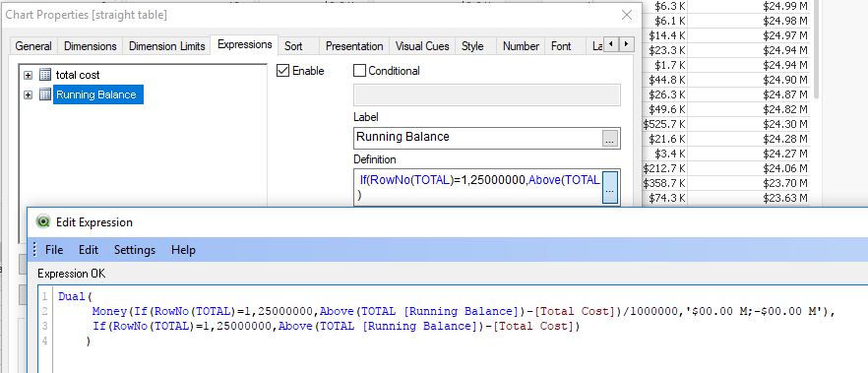
Task: Open the Settings menu in Edit Expression
Action: tap(135, 250)
